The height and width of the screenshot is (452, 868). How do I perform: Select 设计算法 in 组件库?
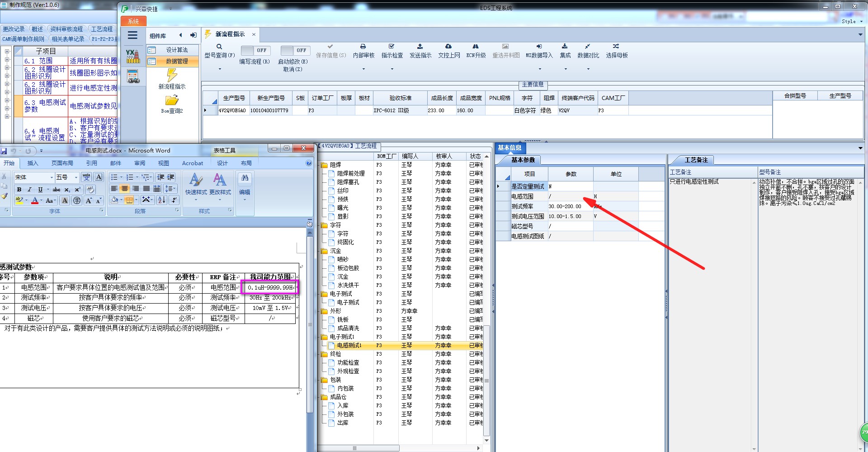pos(173,50)
